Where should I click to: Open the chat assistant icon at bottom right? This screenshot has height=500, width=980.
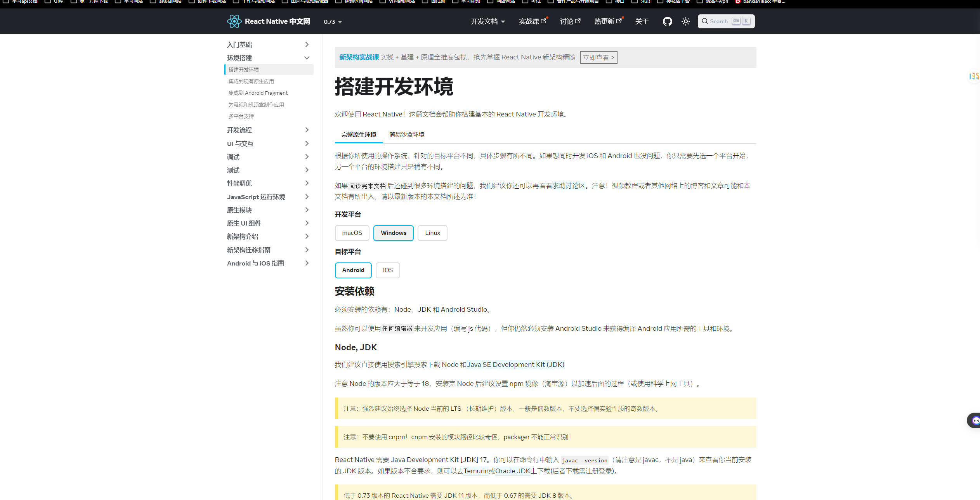point(975,420)
